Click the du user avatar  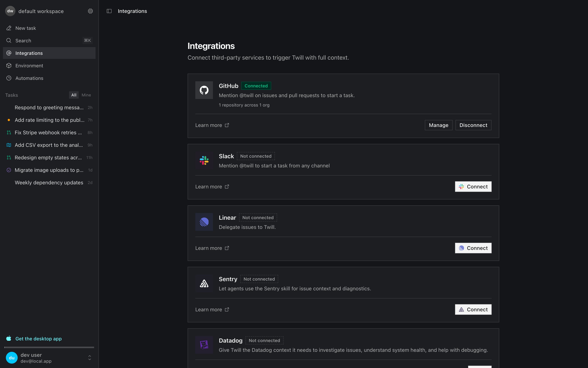12,358
